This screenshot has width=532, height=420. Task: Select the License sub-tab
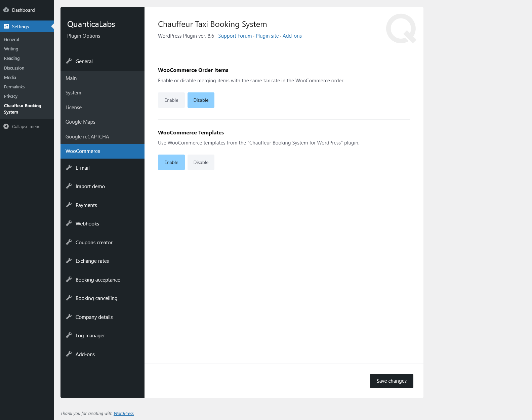point(103,108)
